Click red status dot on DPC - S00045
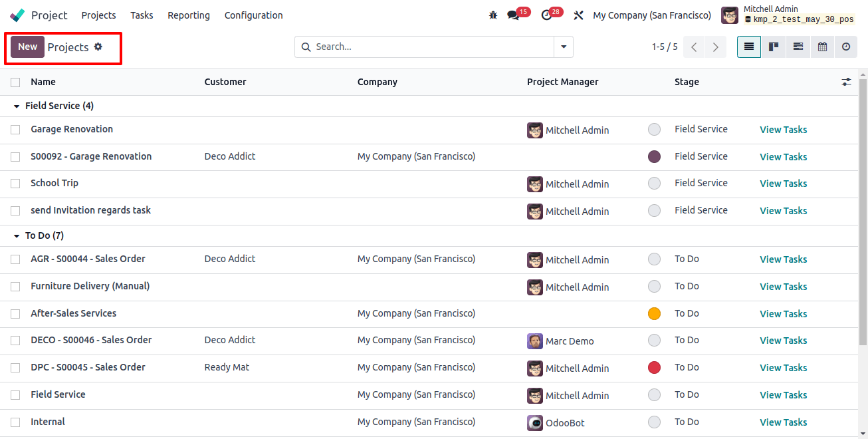Screen dimensions: 868x439 click(x=654, y=368)
